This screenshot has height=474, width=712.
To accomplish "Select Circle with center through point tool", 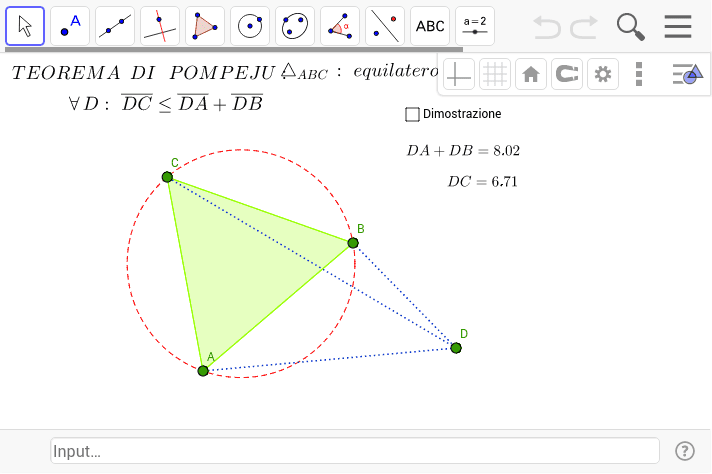I will (250, 26).
